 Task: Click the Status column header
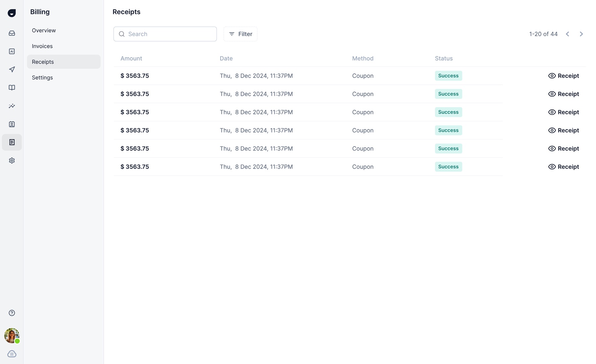444,59
